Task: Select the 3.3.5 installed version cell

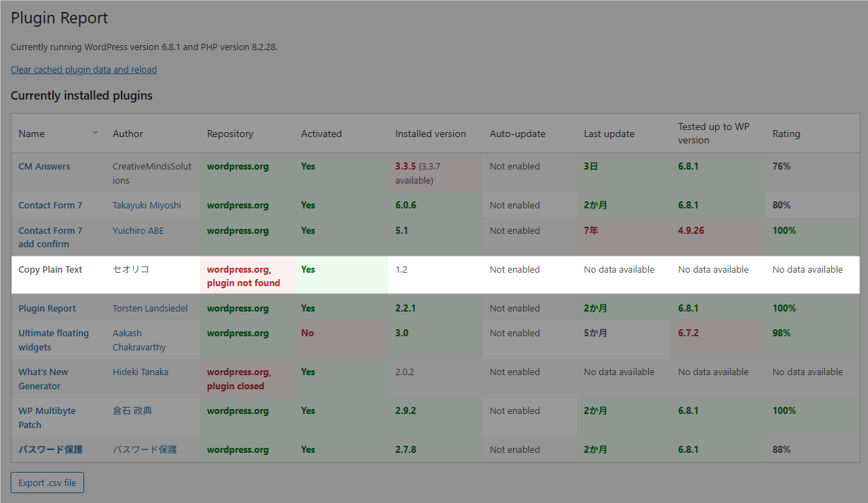Action: click(x=435, y=173)
